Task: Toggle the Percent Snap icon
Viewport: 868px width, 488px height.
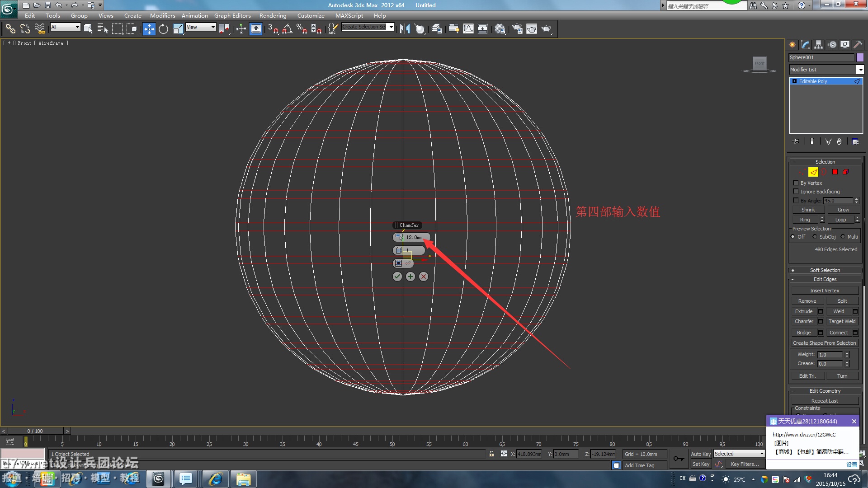Action: (x=302, y=29)
